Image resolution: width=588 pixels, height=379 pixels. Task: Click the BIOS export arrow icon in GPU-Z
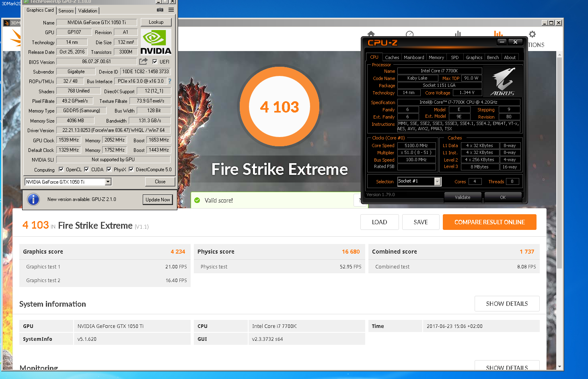coord(143,61)
